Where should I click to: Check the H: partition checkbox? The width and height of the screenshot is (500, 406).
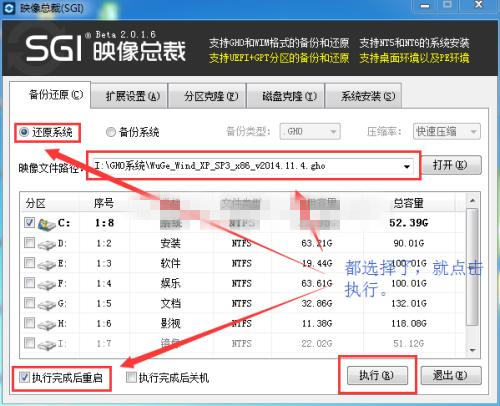tap(30, 323)
